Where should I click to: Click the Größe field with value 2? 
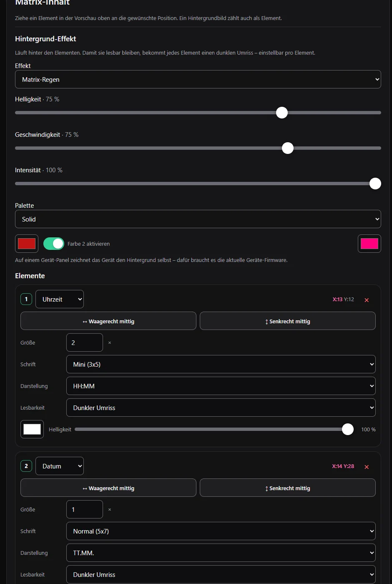tap(85, 342)
